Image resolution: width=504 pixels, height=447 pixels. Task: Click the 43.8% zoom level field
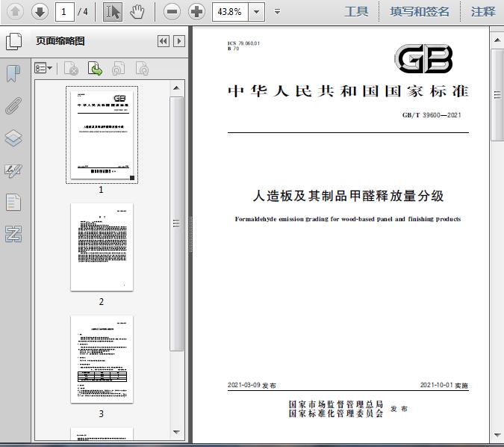230,12
